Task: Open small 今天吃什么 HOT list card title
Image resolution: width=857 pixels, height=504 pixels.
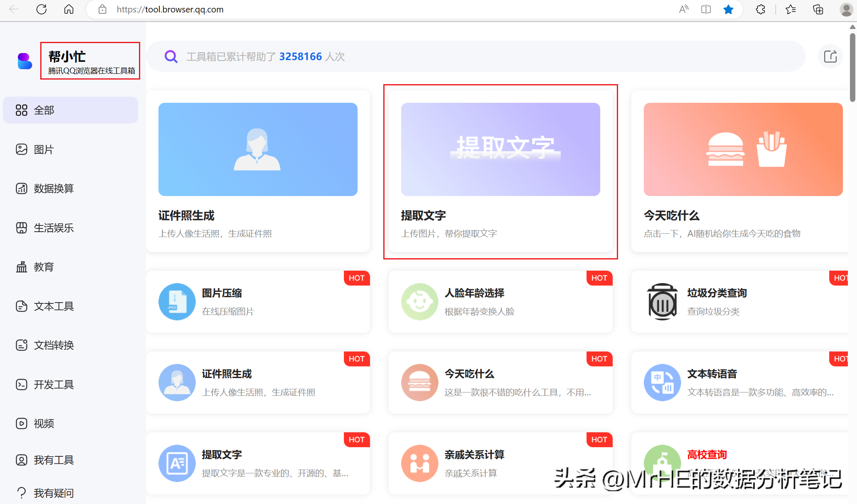Action: (x=470, y=374)
